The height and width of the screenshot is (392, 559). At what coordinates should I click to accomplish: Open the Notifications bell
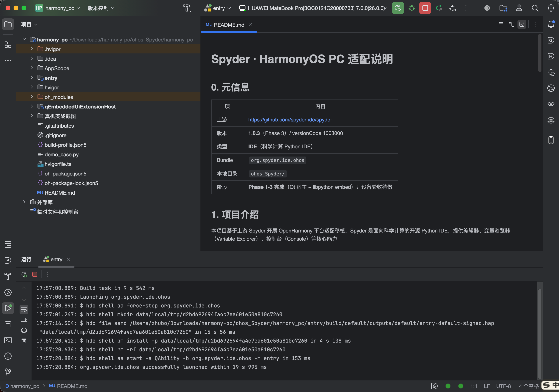click(x=551, y=24)
